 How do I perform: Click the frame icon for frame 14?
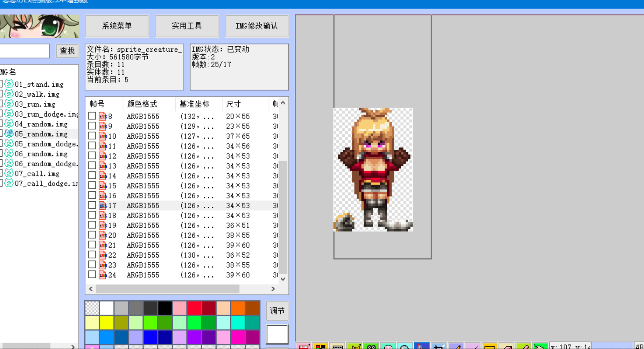click(103, 176)
